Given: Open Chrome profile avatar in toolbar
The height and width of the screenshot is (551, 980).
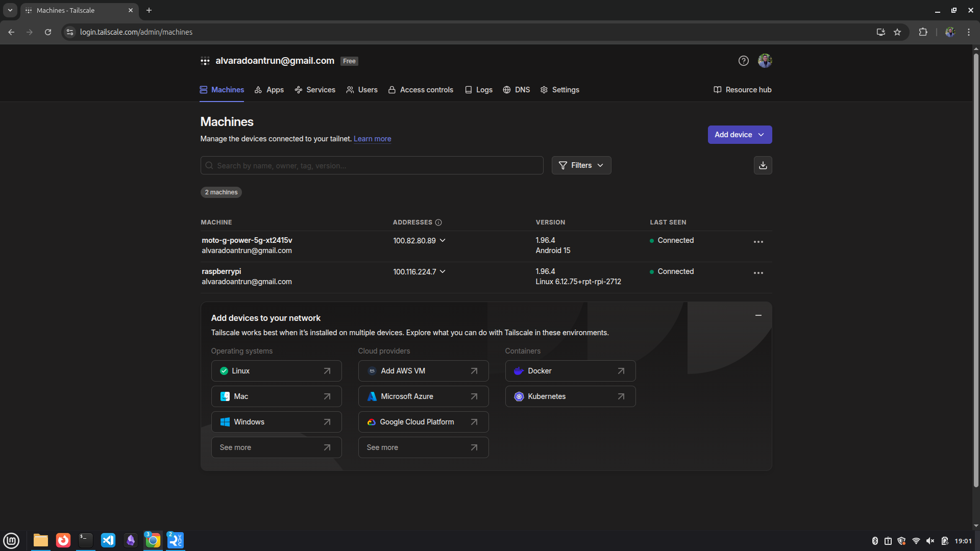Looking at the screenshot, I should point(950,32).
